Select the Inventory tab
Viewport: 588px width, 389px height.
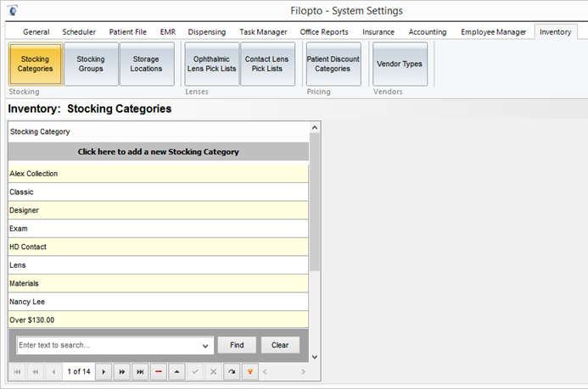pyautogui.click(x=556, y=32)
